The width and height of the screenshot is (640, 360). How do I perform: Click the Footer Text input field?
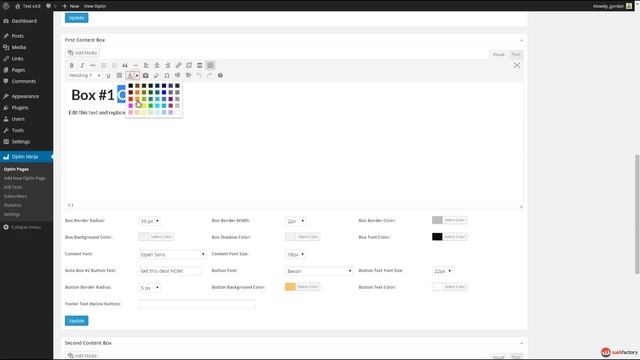tap(197, 304)
